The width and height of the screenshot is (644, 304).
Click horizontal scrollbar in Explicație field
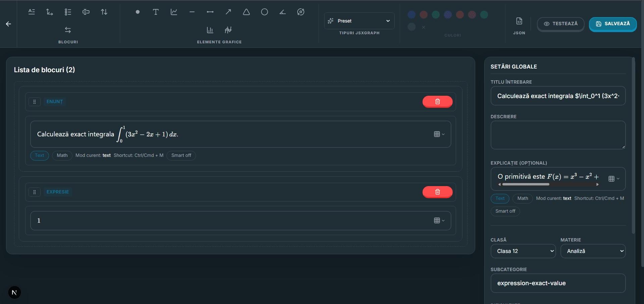pos(526,184)
